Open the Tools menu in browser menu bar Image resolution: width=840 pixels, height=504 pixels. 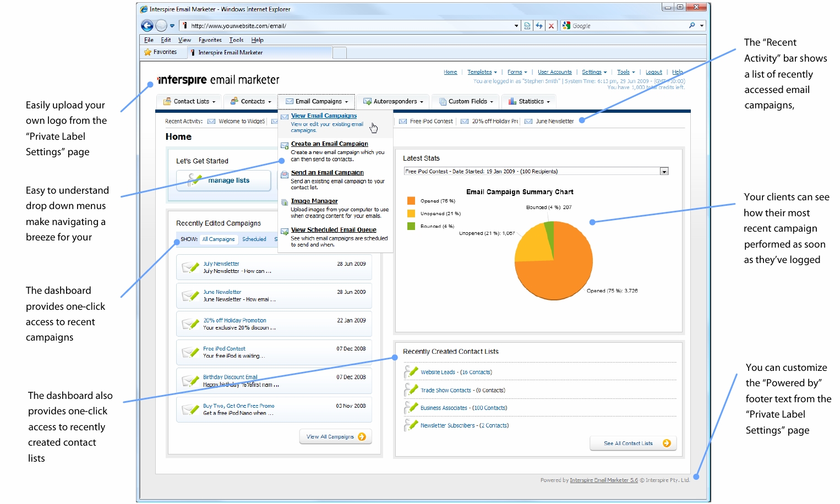coord(236,40)
